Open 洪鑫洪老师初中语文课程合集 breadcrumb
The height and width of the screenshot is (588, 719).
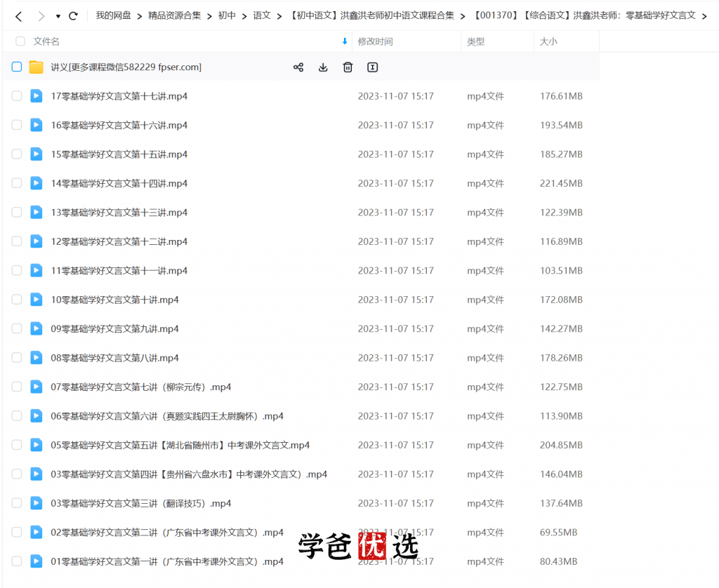click(371, 15)
